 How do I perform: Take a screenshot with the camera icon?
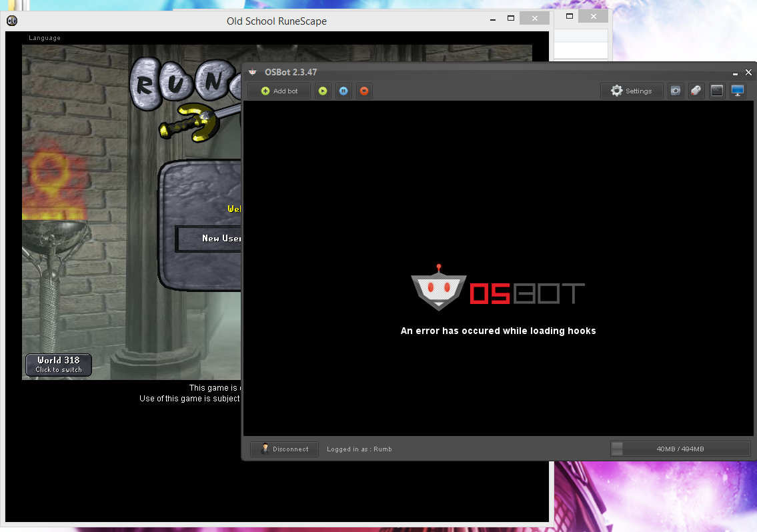pyautogui.click(x=676, y=91)
